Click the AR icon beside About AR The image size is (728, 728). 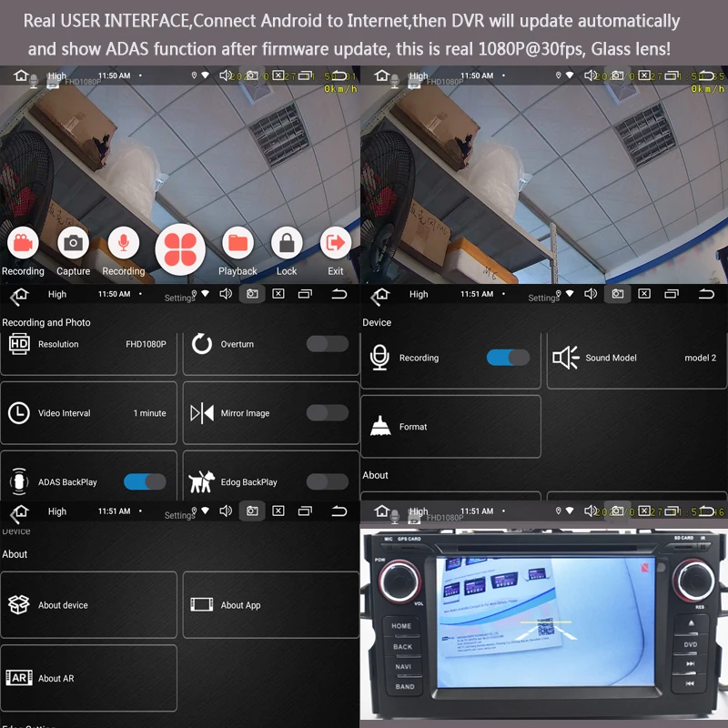click(19, 678)
